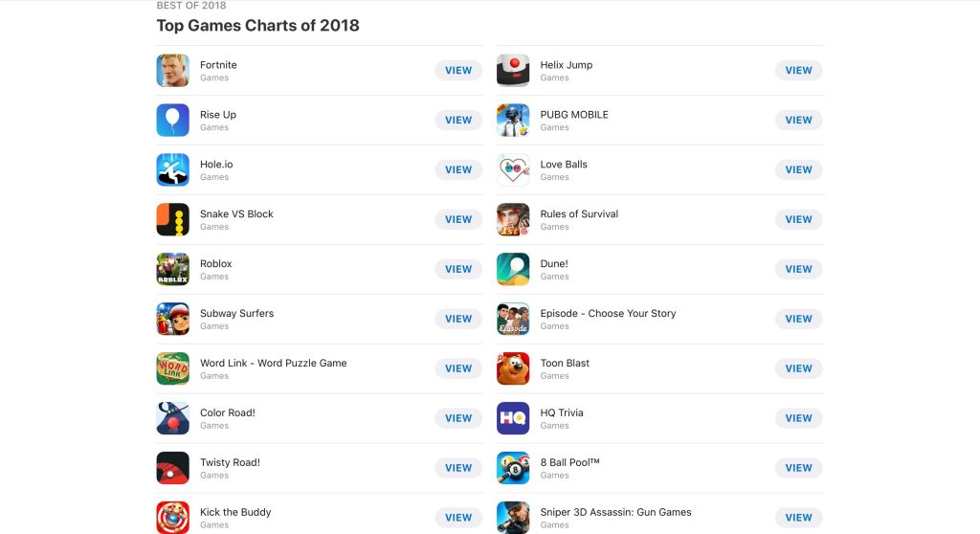Click VIEW for Word Link puzzle game

(458, 368)
